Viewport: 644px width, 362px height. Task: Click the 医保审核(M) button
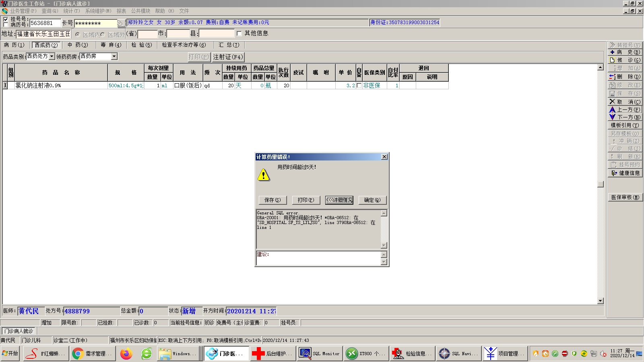tap(625, 197)
